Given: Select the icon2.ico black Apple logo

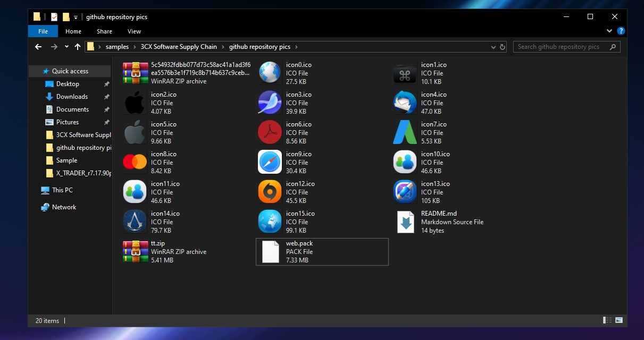Looking at the screenshot, I should click(135, 103).
